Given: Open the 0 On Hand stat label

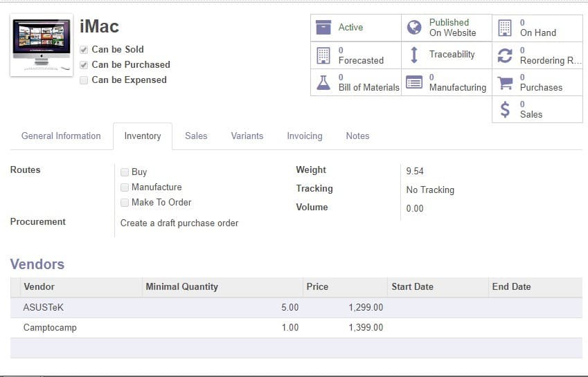Looking at the screenshot, I should coord(537,28).
